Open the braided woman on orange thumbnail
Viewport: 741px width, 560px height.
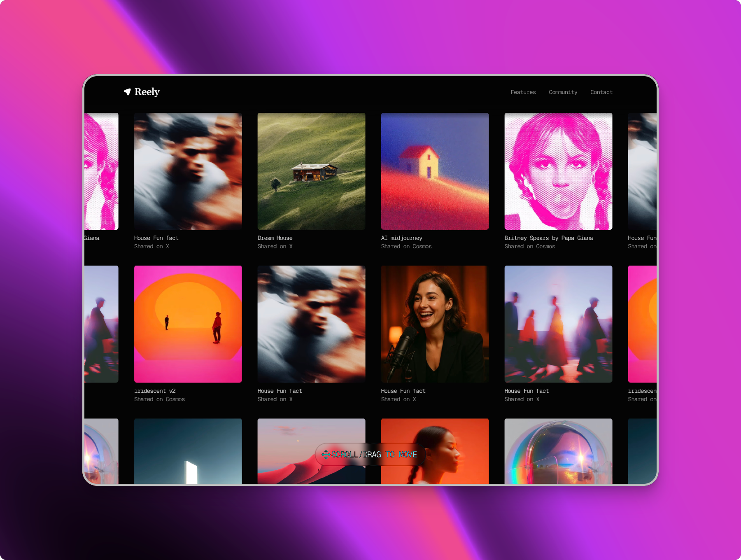[435, 451]
